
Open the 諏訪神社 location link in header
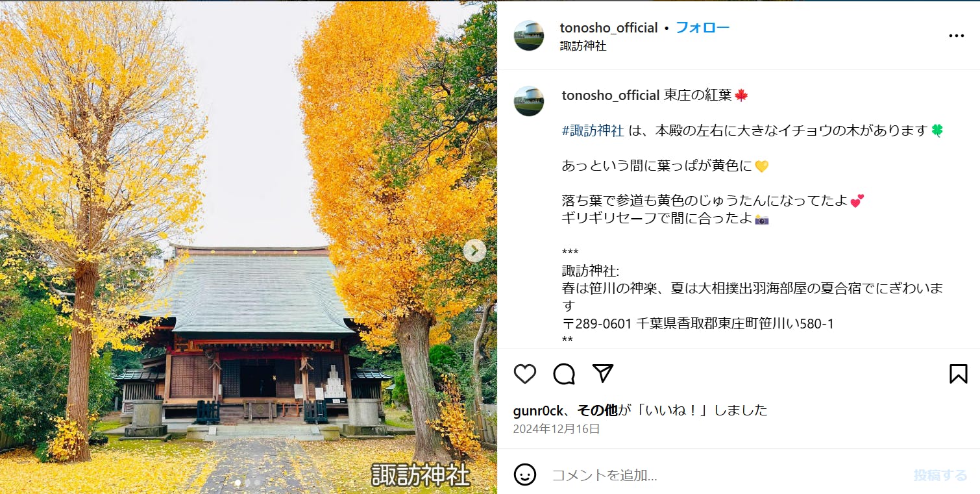pos(583,46)
